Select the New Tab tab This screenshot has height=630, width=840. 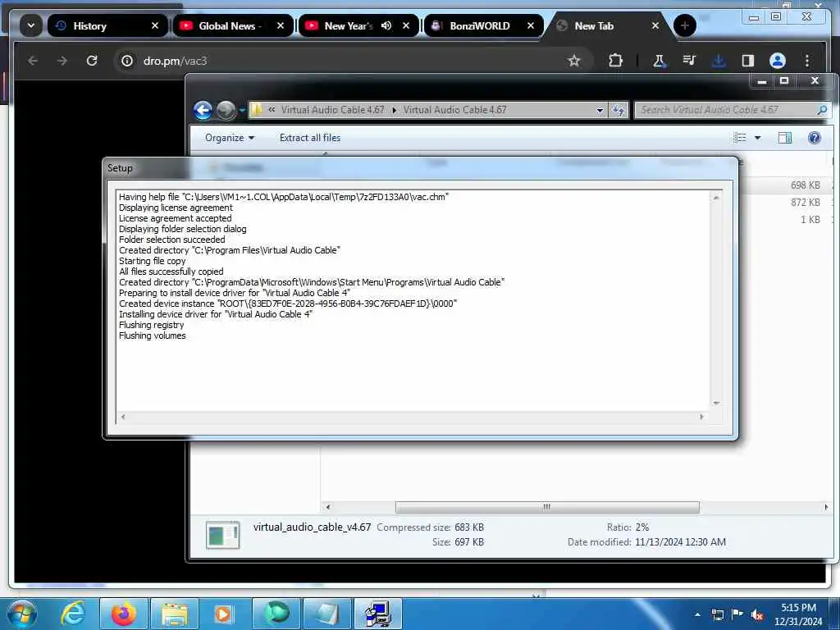click(x=609, y=25)
